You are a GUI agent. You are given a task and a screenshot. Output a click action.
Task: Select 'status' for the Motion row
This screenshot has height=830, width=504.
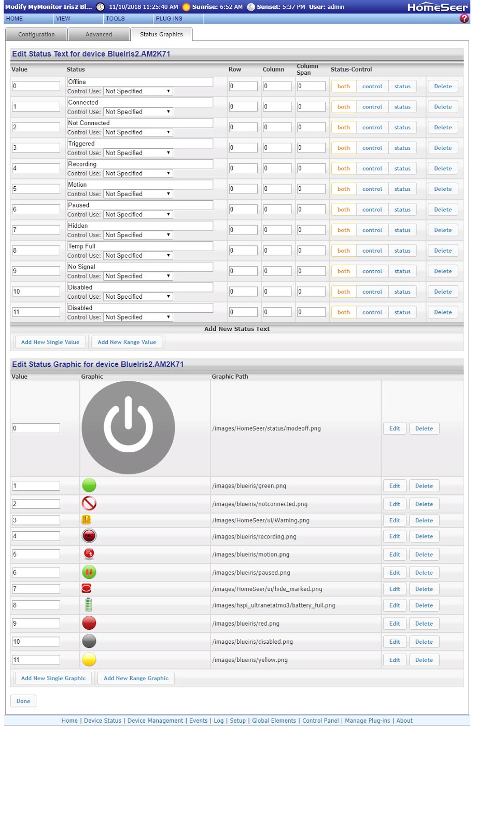pyautogui.click(x=402, y=189)
